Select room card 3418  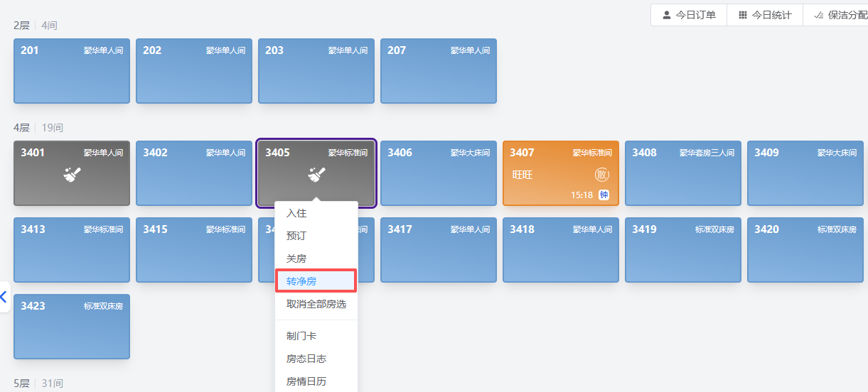(x=561, y=250)
